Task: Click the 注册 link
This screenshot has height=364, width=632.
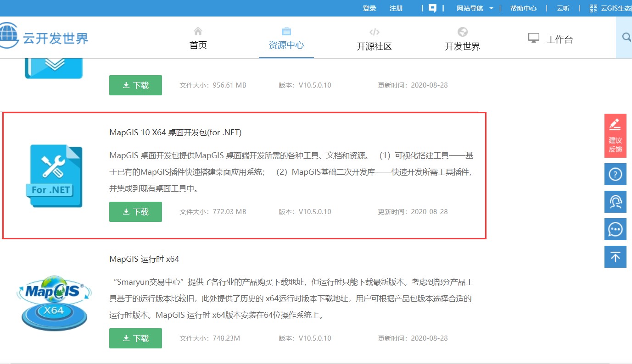Action: [x=396, y=8]
